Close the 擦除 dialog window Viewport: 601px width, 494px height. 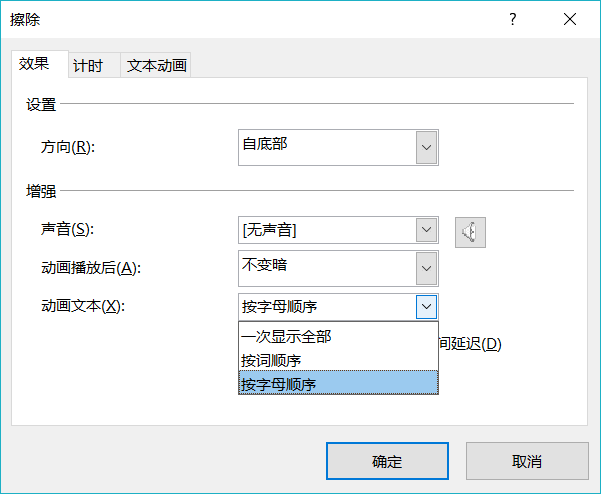(x=570, y=19)
